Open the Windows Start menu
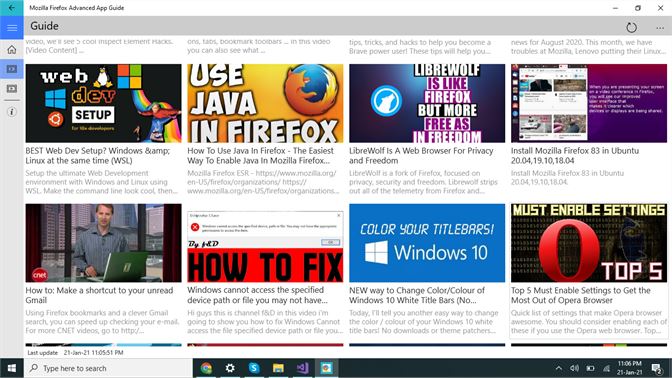This screenshot has height=378, width=672. pos(12,368)
